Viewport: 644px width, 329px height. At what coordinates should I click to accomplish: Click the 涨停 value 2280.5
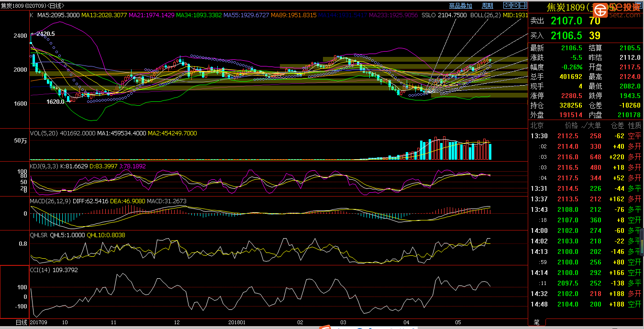coord(572,96)
